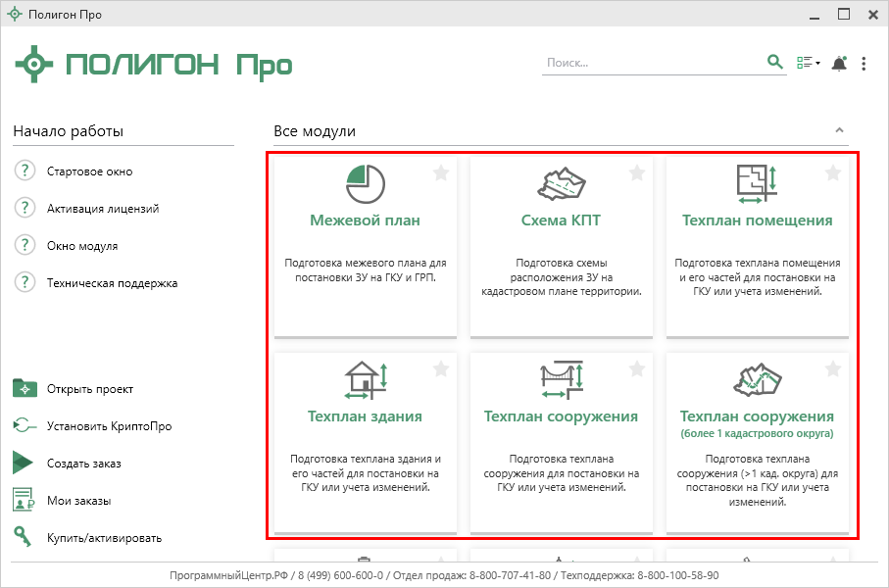Select the Техплан здания house icon
The width and height of the screenshot is (889, 588).
(365, 379)
